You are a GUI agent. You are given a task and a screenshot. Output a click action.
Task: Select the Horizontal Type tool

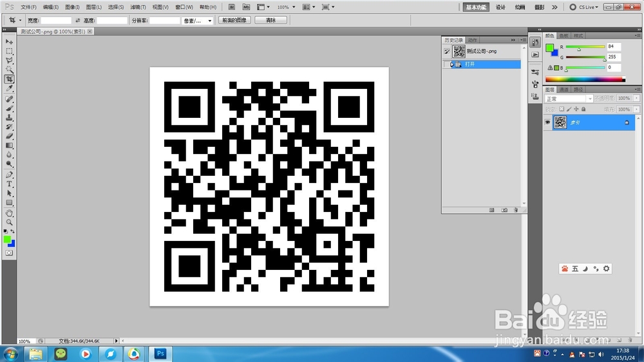coord(9,184)
